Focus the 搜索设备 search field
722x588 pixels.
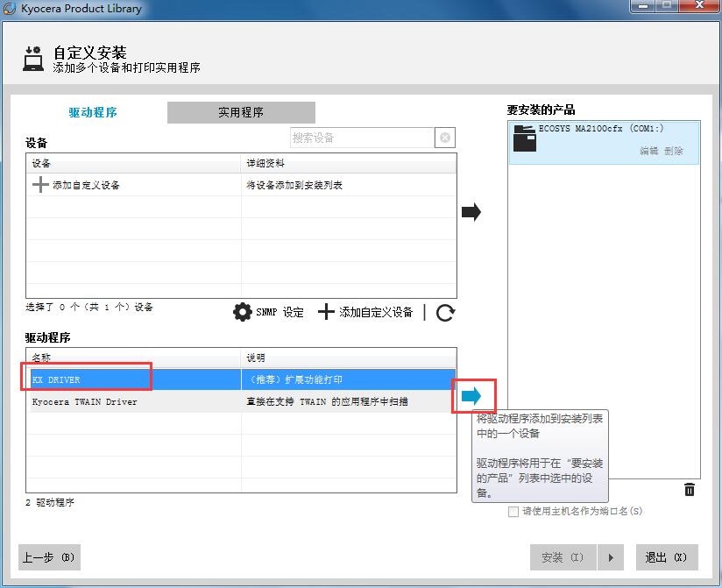(x=363, y=138)
